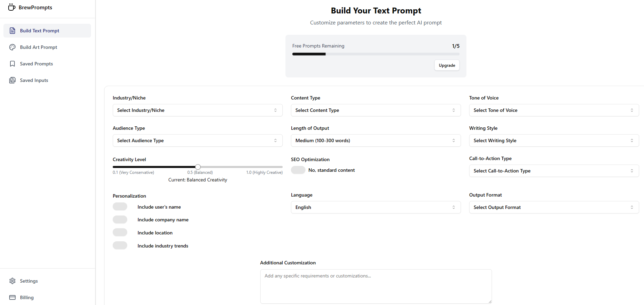Click the Build Text Prompt document icon
Viewport: 644px width, 305px height.
click(12, 31)
